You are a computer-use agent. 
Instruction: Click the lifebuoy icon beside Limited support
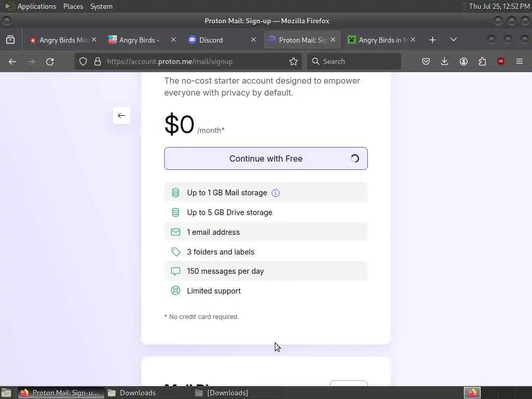[x=176, y=291]
